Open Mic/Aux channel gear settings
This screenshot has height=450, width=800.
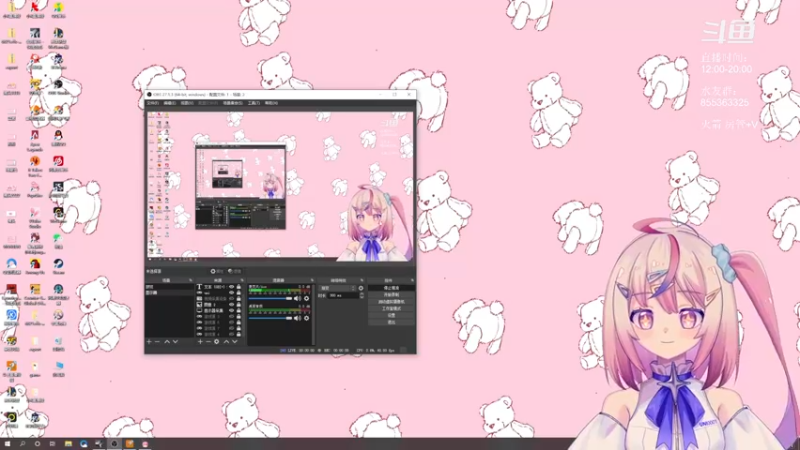pyautogui.click(x=307, y=298)
